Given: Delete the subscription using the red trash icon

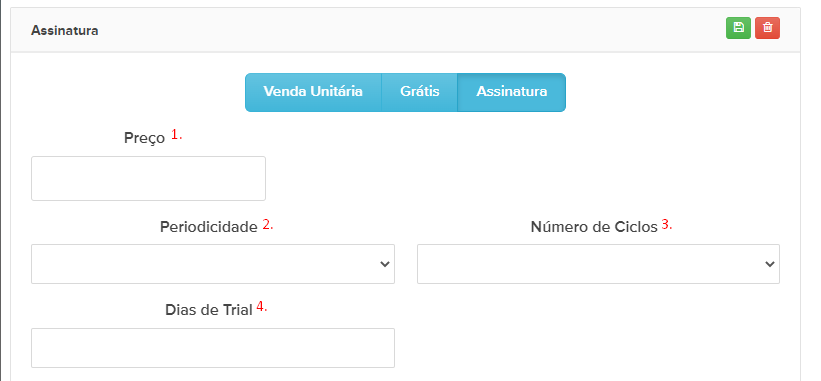Looking at the screenshot, I should [768, 28].
